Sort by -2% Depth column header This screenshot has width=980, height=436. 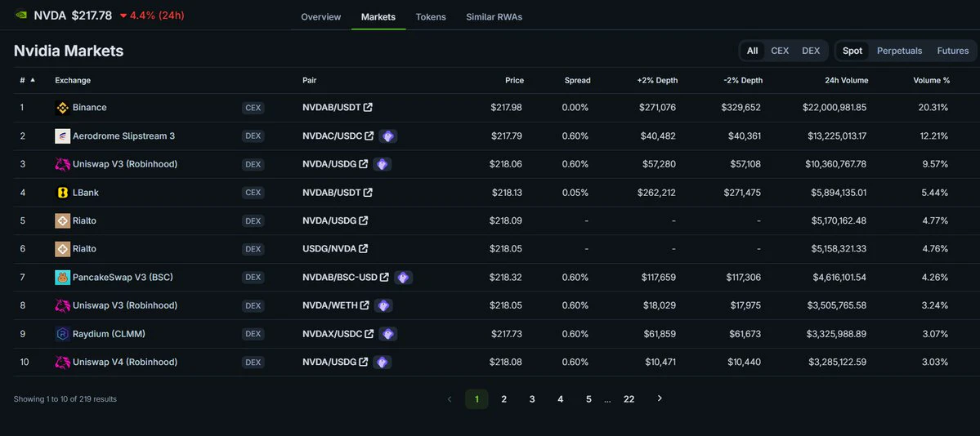click(742, 81)
